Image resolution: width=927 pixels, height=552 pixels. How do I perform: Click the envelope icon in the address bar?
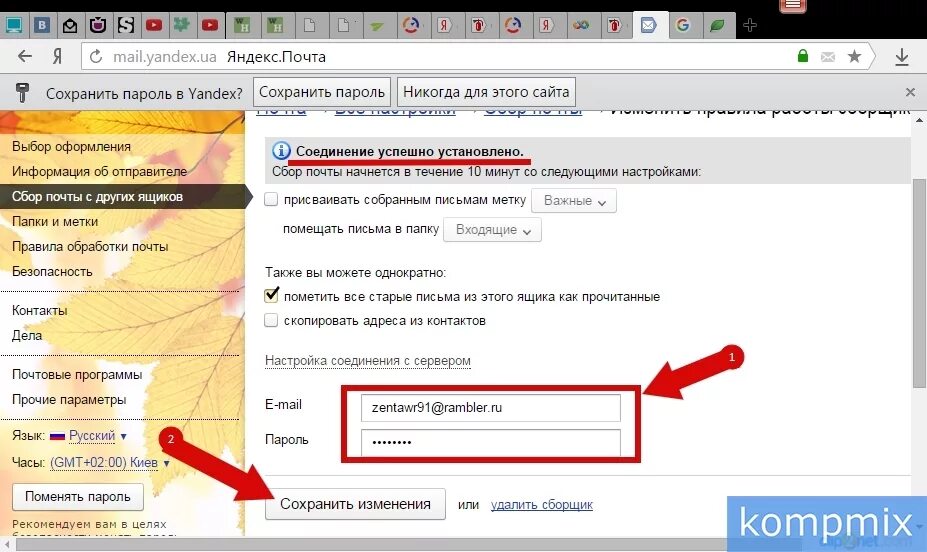pyautogui.click(x=828, y=57)
